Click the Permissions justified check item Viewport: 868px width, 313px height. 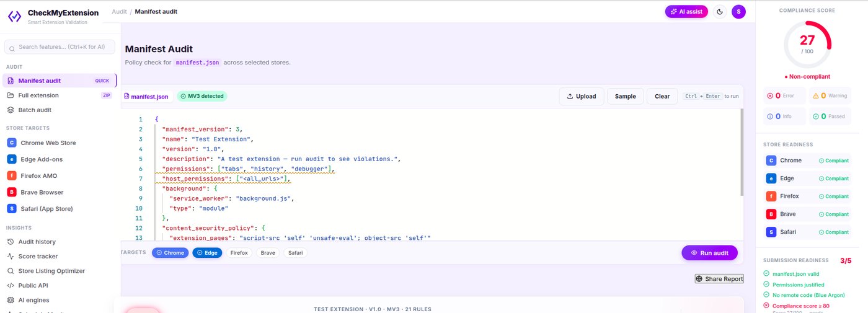pyautogui.click(x=793, y=284)
